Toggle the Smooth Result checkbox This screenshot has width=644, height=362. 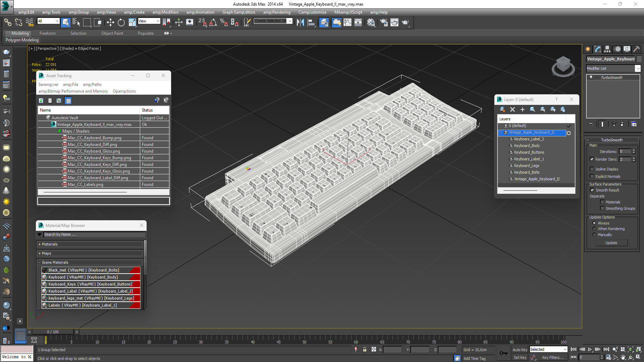pos(592,190)
